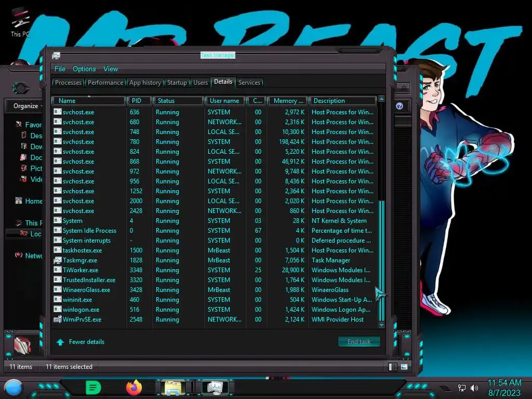Click the Task Manager title bar icon
Screen dimensions: 532x399
coord(56,55)
